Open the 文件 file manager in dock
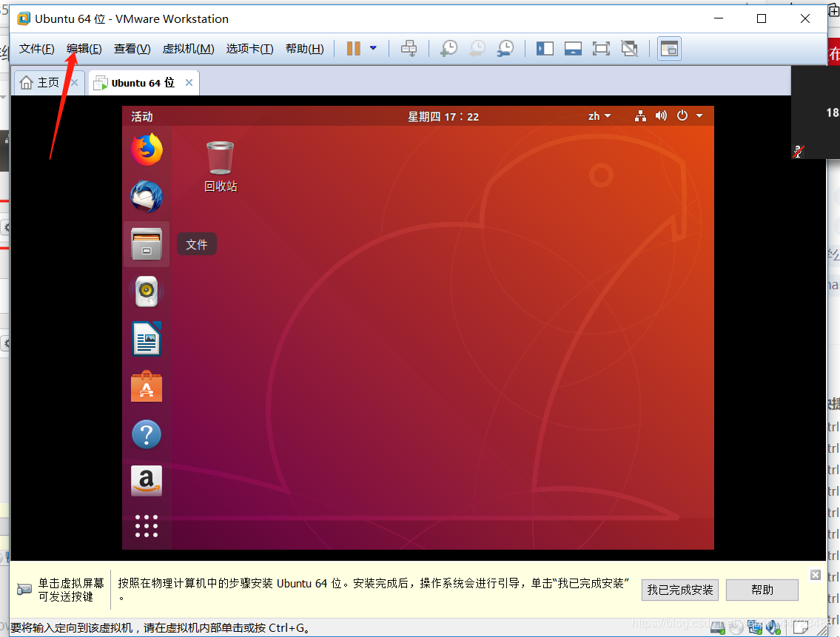The height and width of the screenshot is (637, 840). click(147, 243)
